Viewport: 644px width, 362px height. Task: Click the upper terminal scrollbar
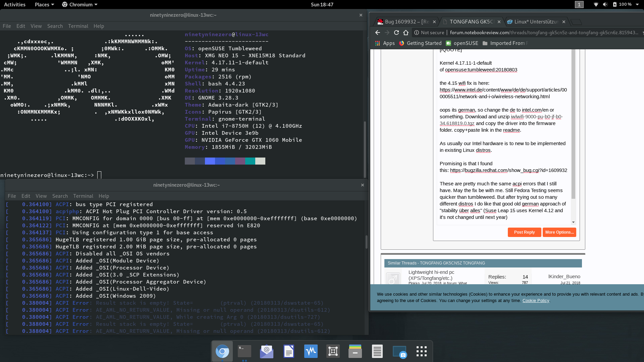click(365, 149)
